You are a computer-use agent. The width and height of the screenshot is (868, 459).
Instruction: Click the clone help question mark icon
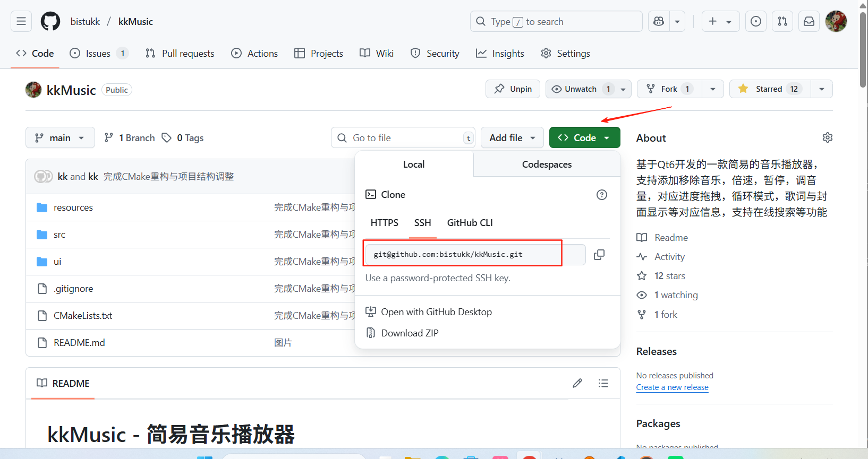(602, 195)
